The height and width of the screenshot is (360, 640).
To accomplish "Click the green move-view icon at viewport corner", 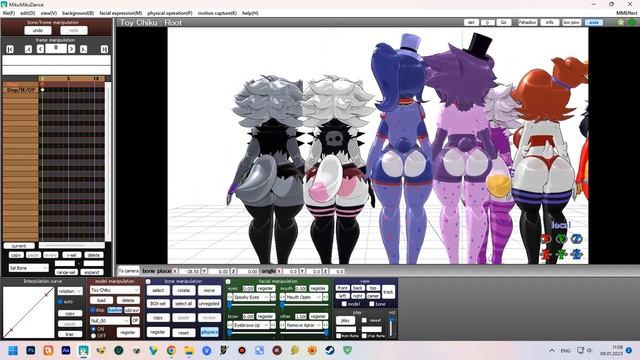I will coord(632,22).
